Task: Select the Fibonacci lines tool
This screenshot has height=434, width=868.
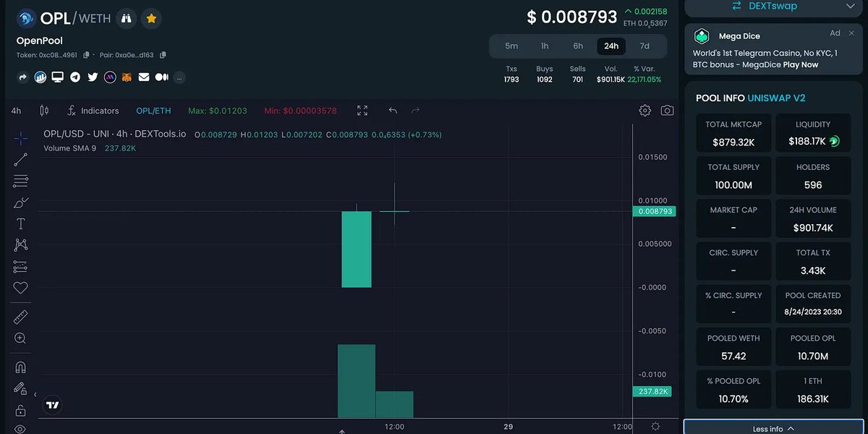Action: click(x=20, y=181)
